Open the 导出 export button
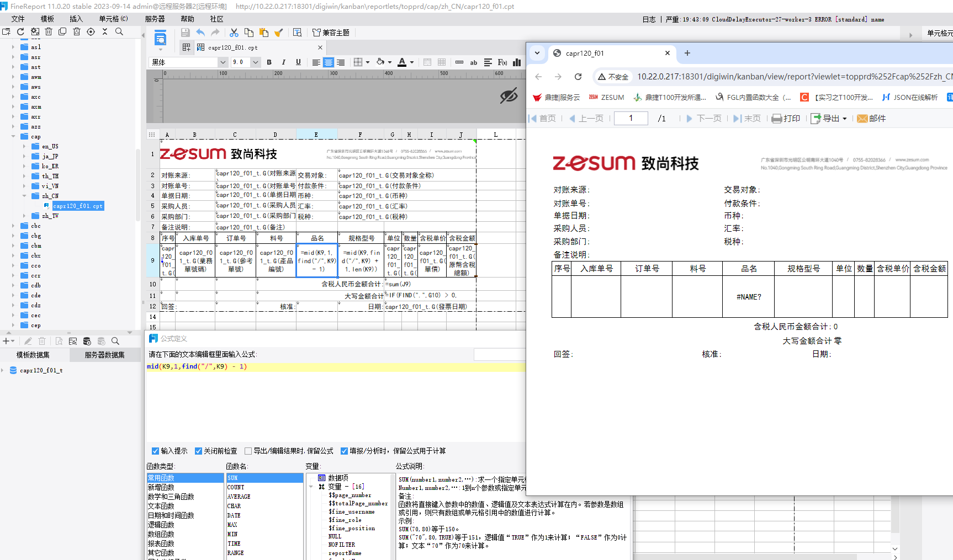Viewport: 953px width, 560px height. coord(828,119)
